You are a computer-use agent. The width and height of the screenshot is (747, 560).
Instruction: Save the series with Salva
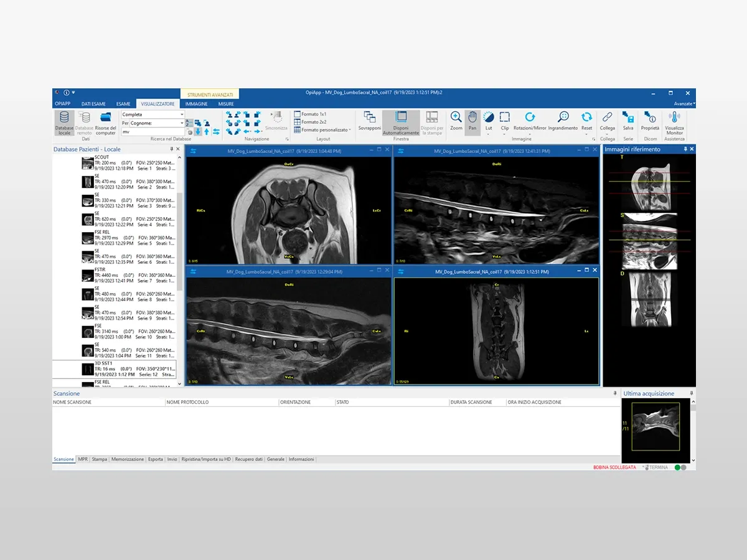tap(628, 121)
